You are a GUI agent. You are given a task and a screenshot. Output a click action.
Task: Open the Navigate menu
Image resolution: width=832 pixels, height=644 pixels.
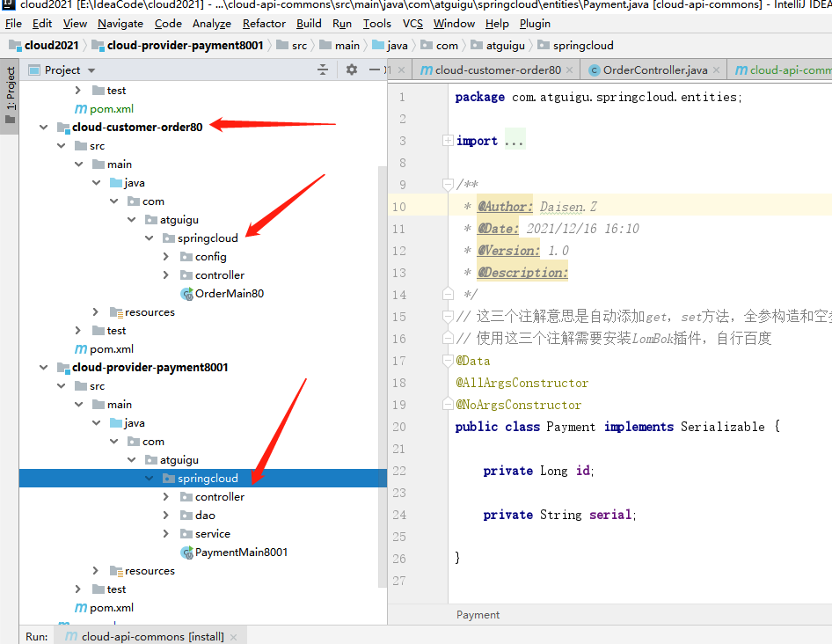click(120, 24)
